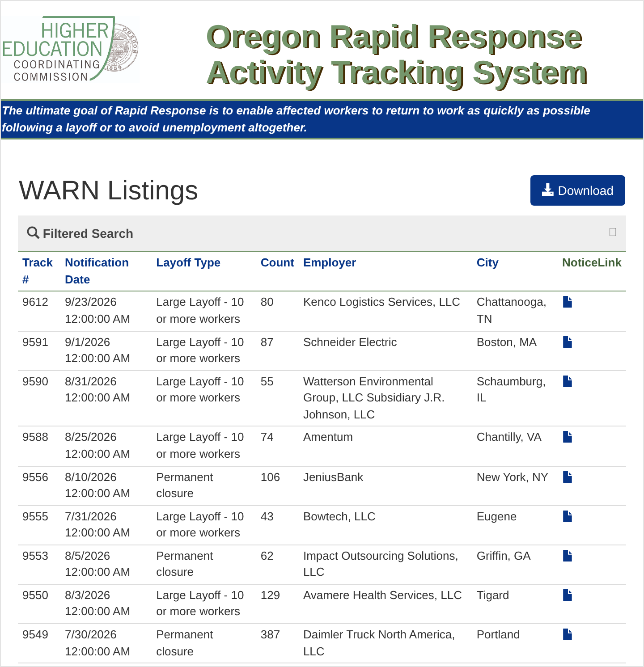Click employer Bowtech, LLC

pyautogui.click(x=339, y=516)
